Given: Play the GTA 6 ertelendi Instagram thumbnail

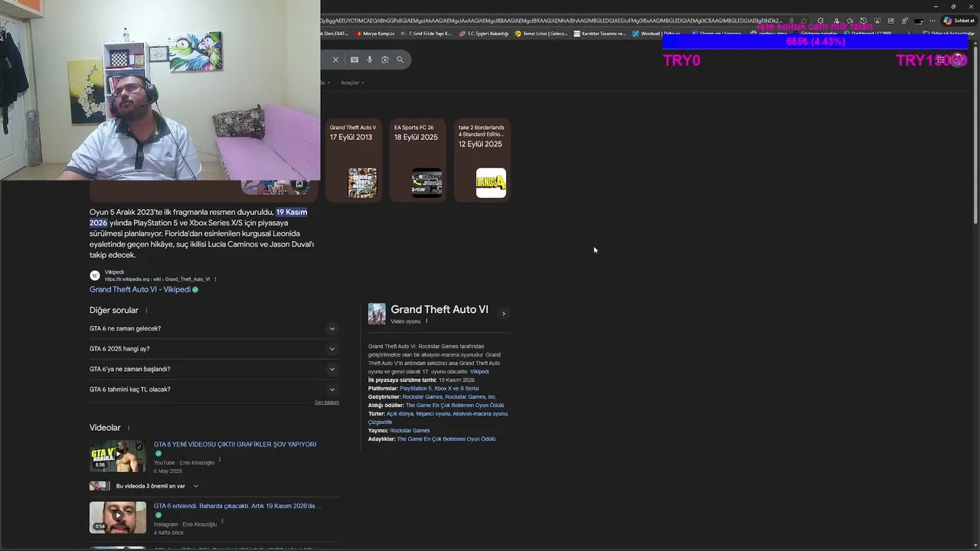Looking at the screenshot, I should [x=118, y=517].
